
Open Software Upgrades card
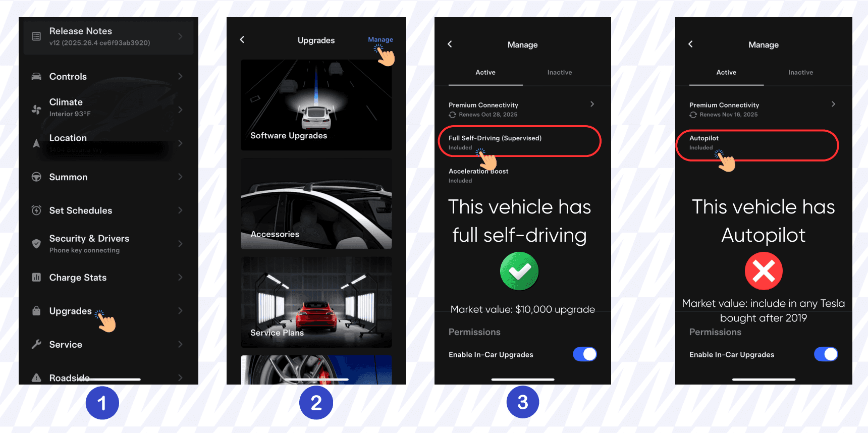pos(316,105)
